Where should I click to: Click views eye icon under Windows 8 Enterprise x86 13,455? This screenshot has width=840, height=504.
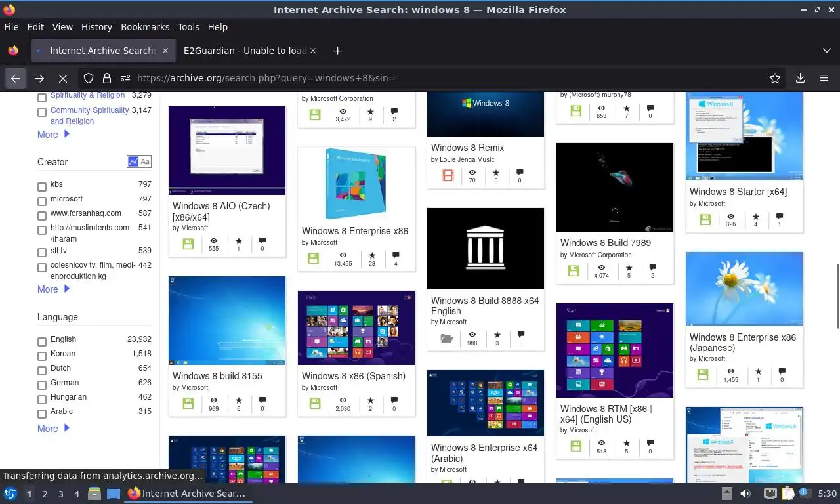[343, 255]
